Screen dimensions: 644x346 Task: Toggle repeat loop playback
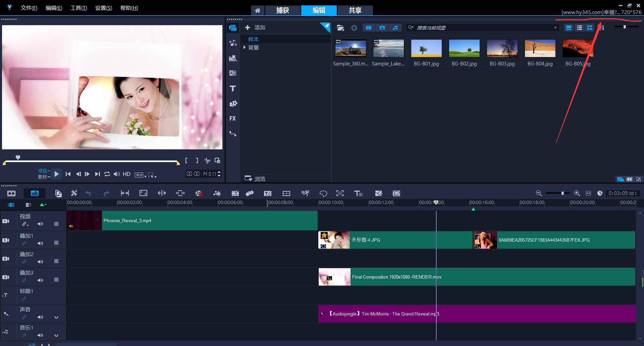click(107, 174)
